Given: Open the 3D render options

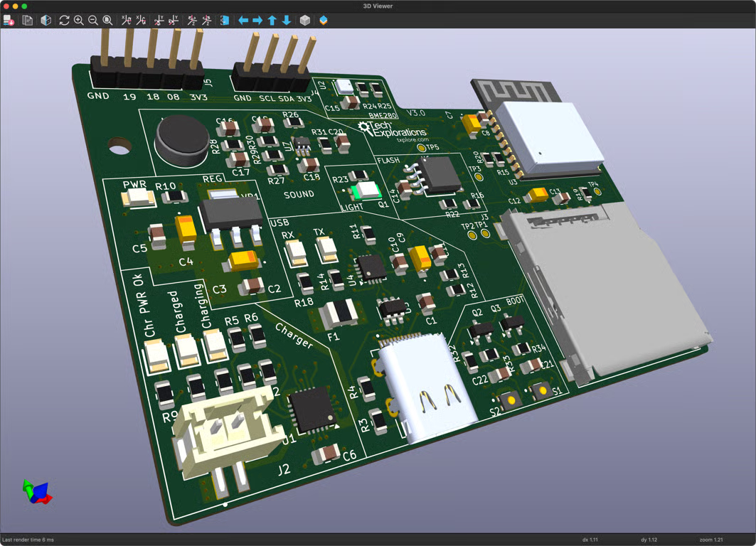Looking at the screenshot, I should coord(45,20).
